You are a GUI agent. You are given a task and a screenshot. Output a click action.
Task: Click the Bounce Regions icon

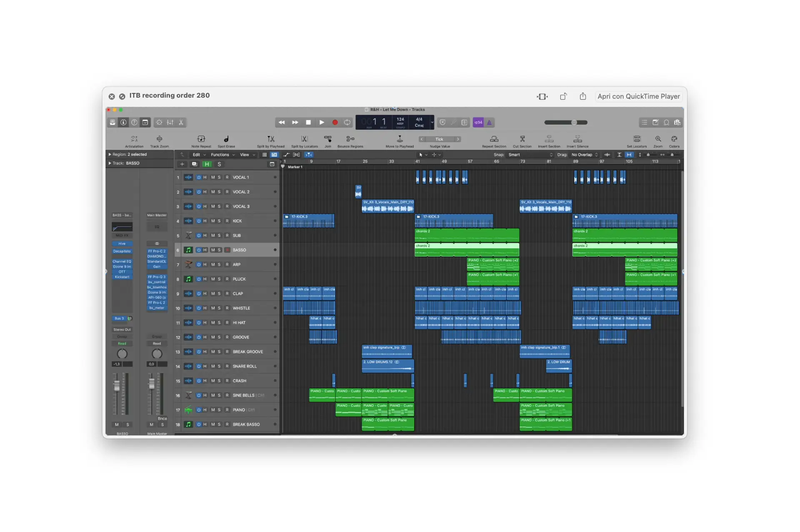350,139
